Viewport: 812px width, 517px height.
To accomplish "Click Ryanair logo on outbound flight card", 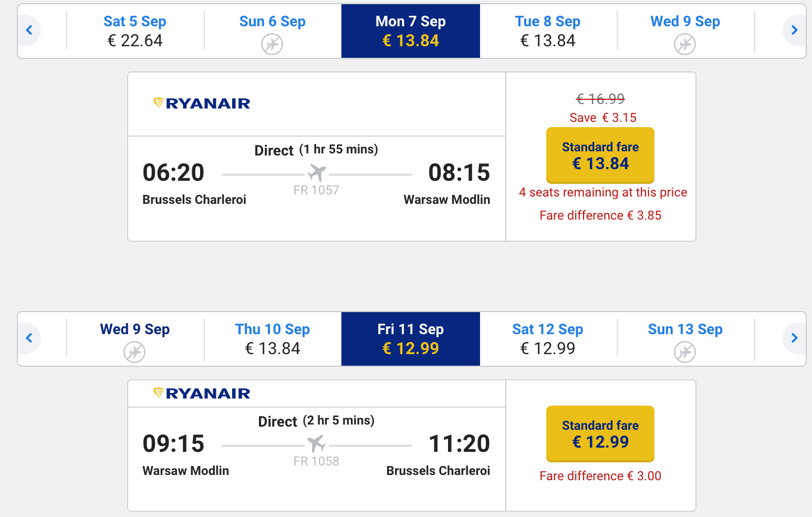I will pos(202,104).
